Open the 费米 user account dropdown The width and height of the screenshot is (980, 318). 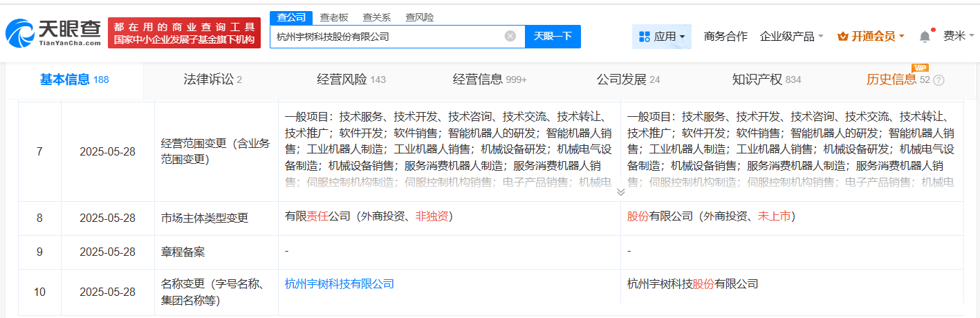pos(959,36)
